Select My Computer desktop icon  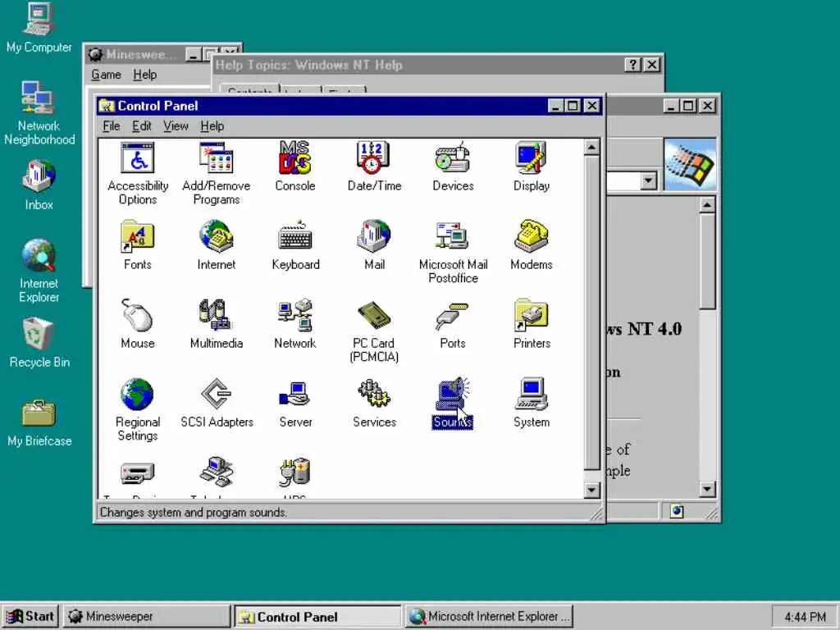pyautogui.click(x=39, y=28)
